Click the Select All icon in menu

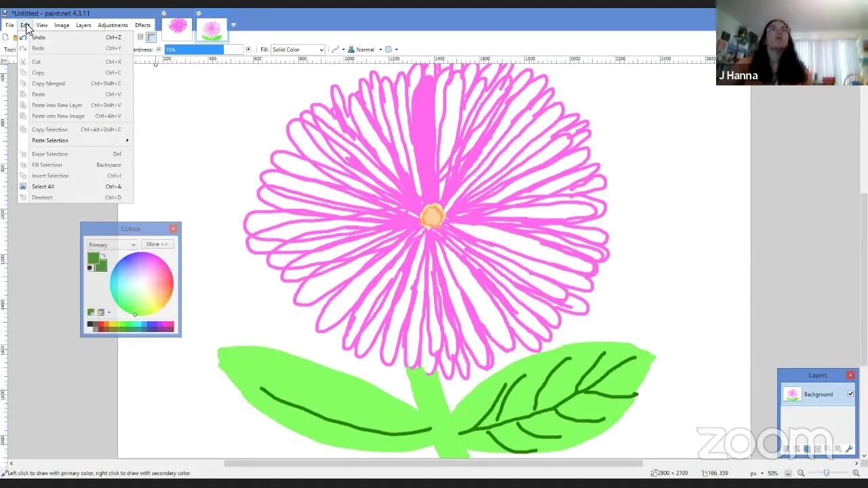tap(23, 186)
